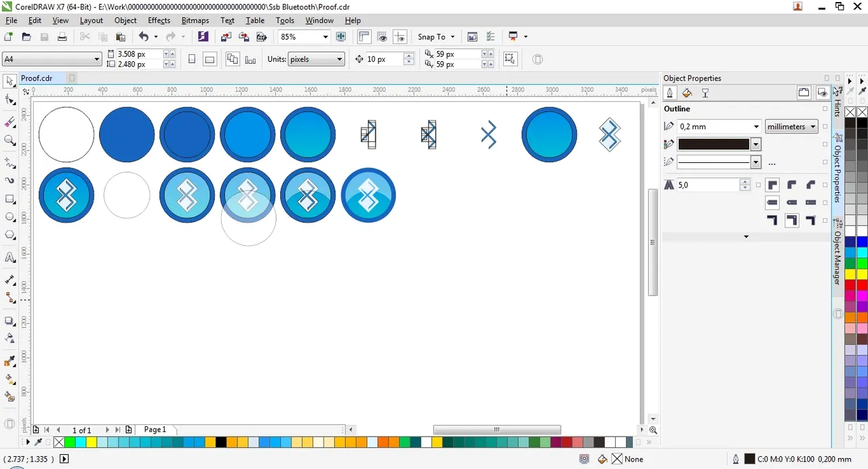
Task: Open outline width 0,2 mm dropdown
Action: coord(756,126)
